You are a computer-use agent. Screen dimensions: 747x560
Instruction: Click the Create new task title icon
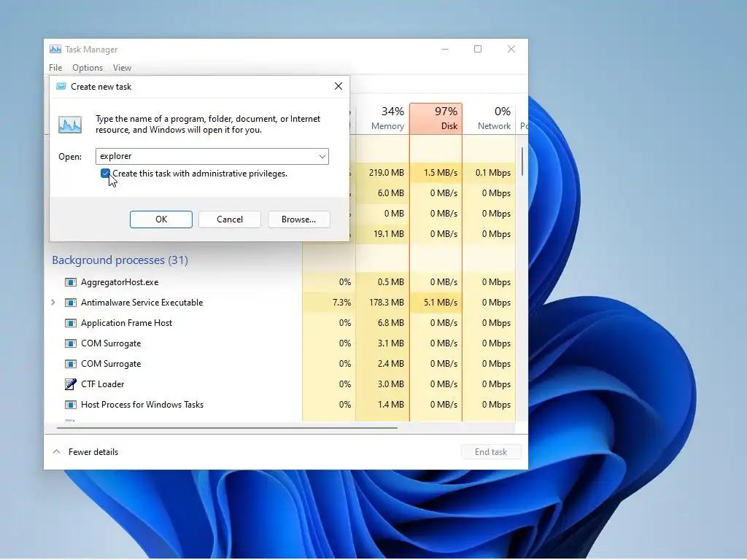click(61, 86)
